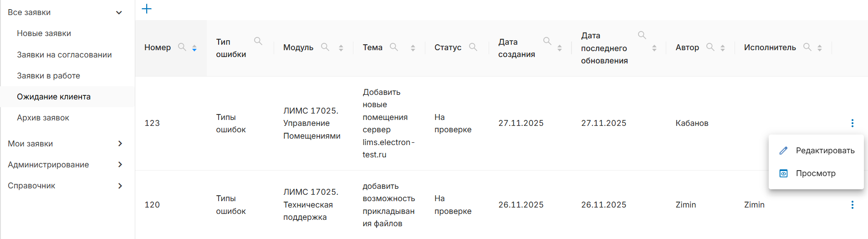
Task: Choose Просмотр from the context menu
Action: click(x=815, y=173)
